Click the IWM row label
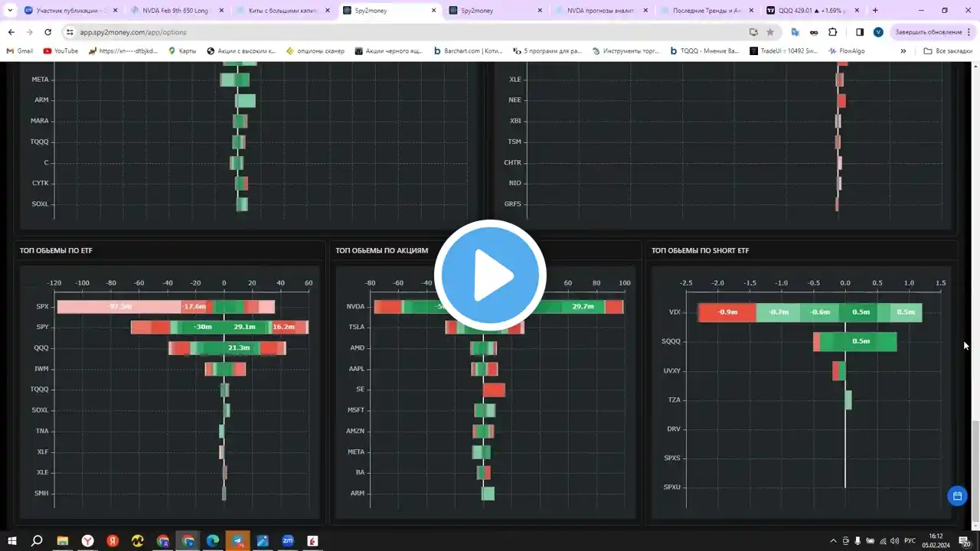Image resolution: width=980 pixels, height=551 pixels. (41, 369)
